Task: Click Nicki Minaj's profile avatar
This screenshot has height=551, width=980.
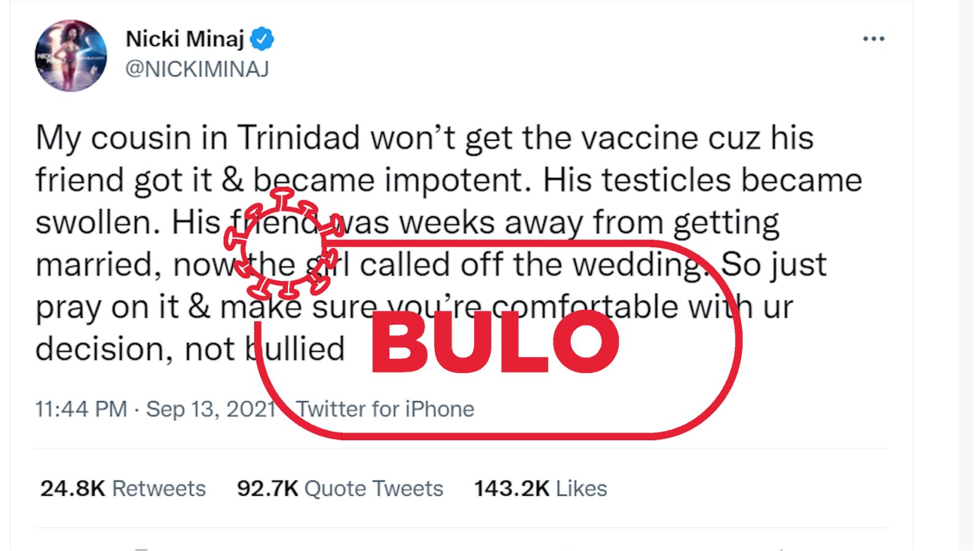Action: [x=69, y=55]
